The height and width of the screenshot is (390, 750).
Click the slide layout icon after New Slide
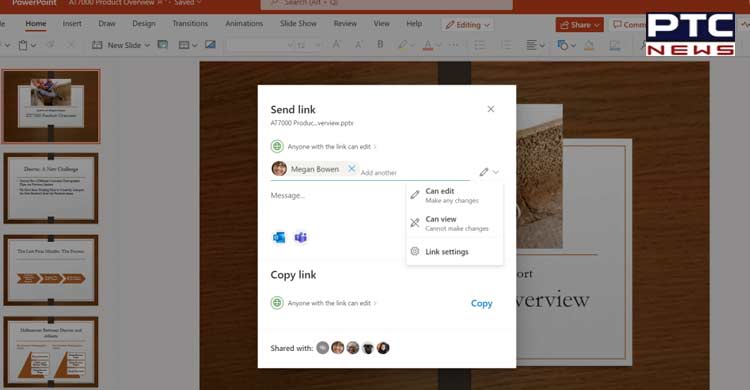coord(163,45)
